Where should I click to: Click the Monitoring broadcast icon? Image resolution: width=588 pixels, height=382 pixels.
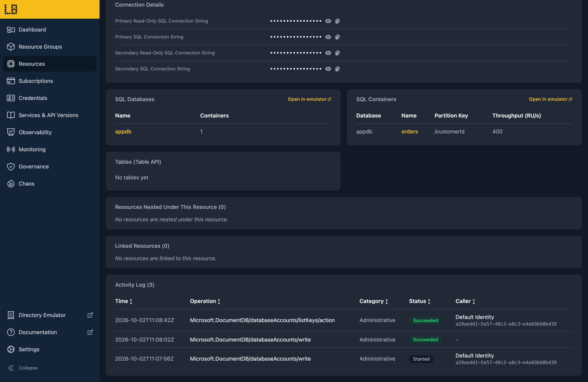point(11,150)
